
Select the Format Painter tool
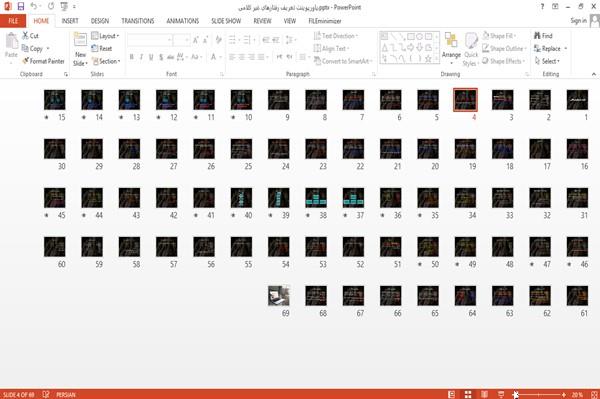[x=43, y=61]
